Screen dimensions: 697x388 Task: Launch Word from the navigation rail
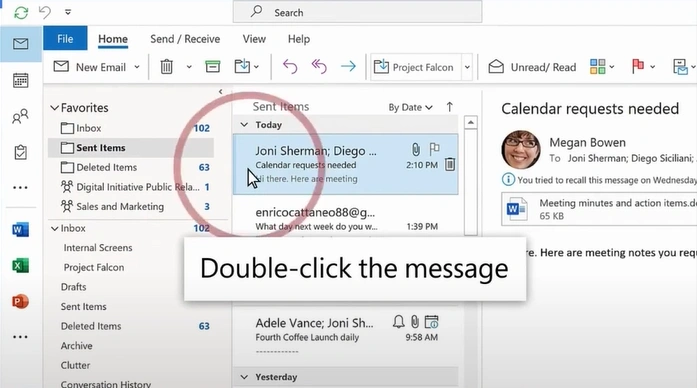click(20, 230)
